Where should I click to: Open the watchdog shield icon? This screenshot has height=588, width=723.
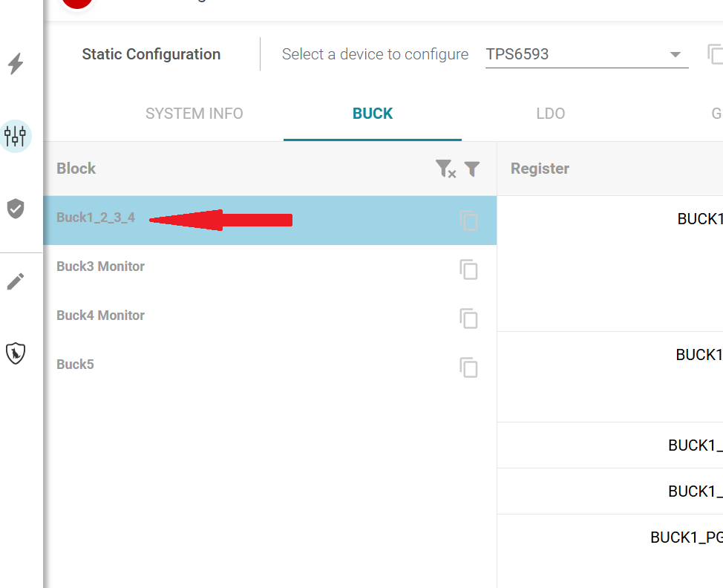pos(15,353)
